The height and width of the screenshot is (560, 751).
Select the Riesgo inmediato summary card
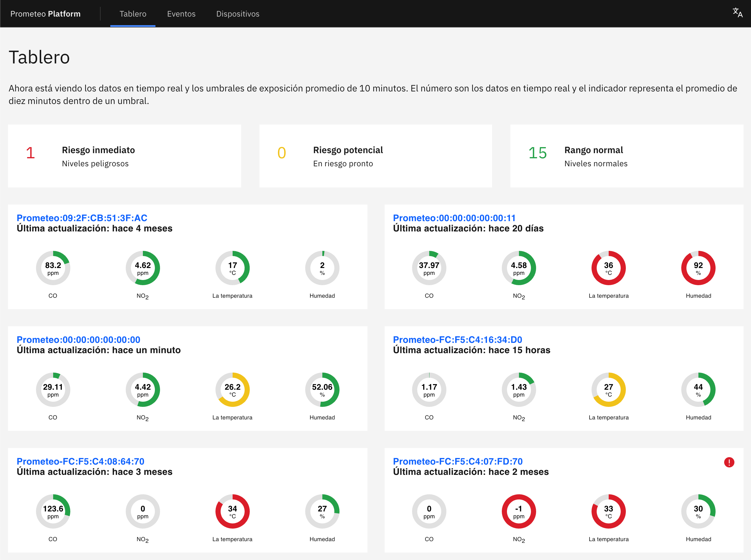click(x=124, y=156)
